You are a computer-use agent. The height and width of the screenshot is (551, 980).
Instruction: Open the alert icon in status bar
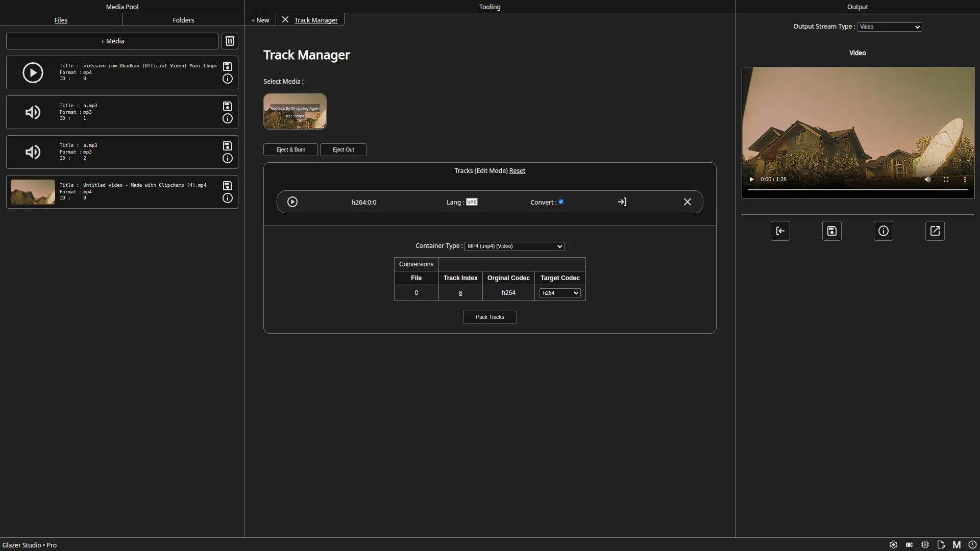tap(973, 545)
